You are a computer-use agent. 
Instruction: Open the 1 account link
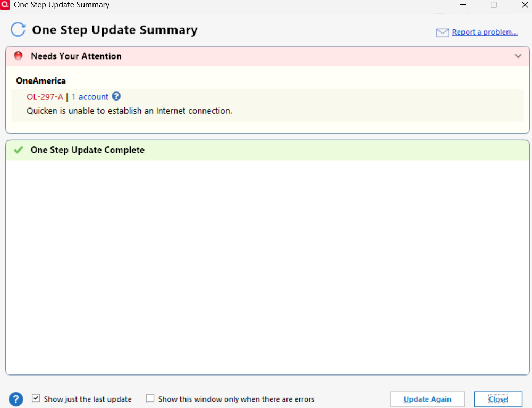(x=90, y=97)
